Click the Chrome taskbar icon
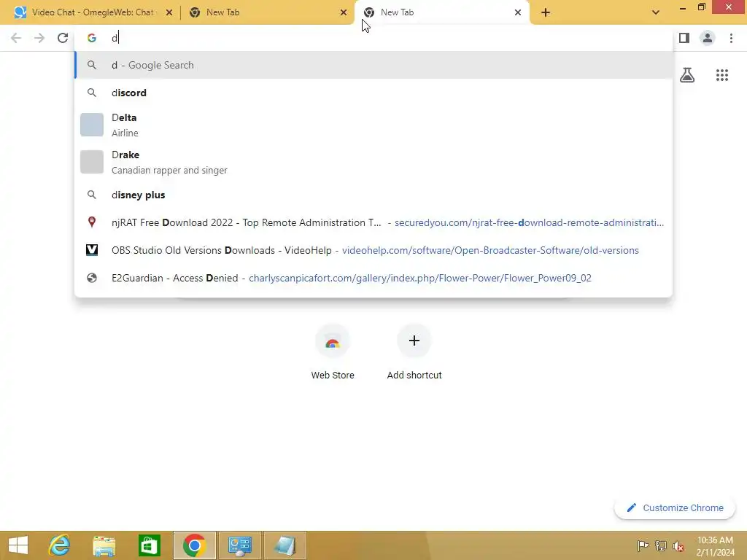 [194, 545]
